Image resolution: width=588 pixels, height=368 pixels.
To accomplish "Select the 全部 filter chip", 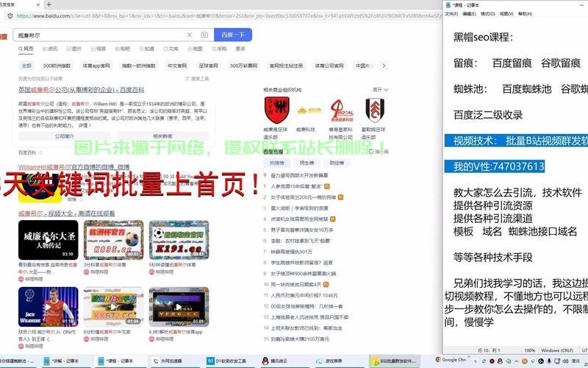I will click(x=26, y=66).
